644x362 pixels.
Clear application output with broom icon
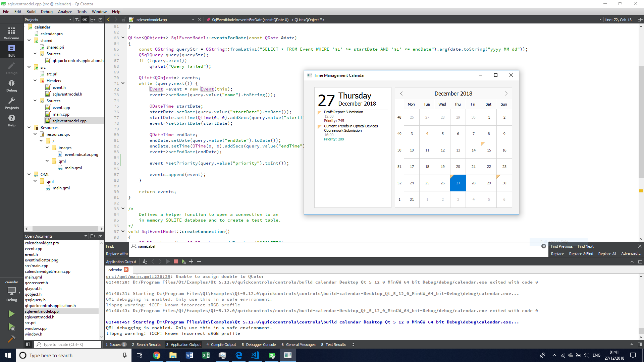click(145, 261)
